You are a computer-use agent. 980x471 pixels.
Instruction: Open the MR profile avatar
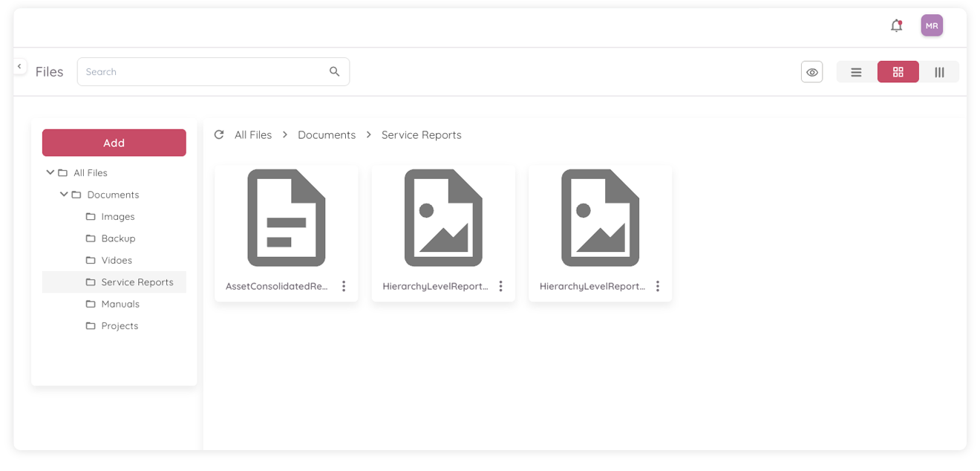click(x=932, y=25)
